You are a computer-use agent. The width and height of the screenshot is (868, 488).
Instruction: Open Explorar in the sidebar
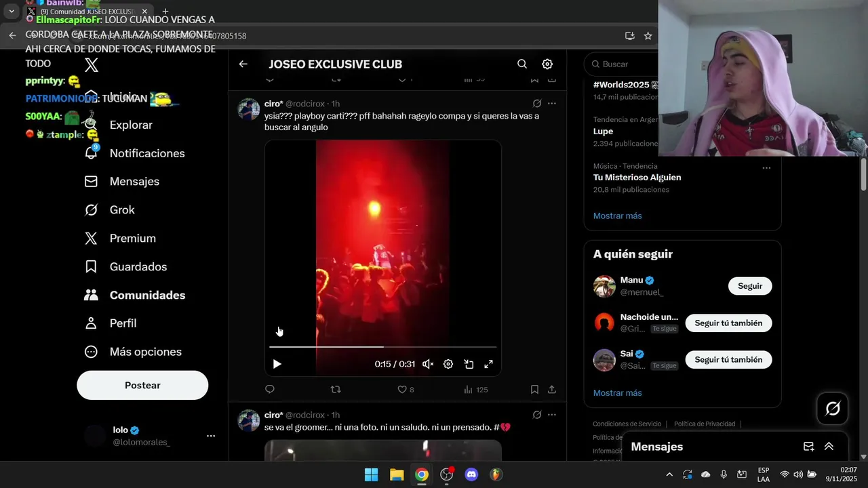118,125
